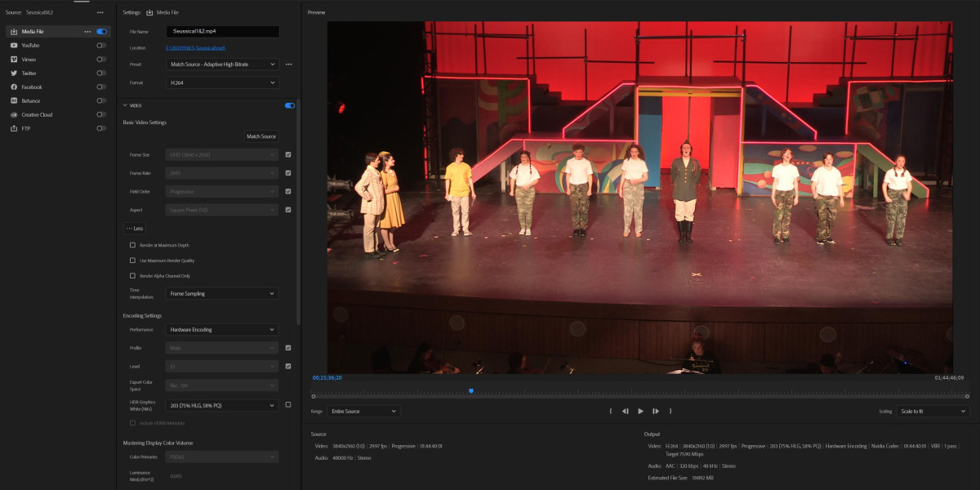
Task: Open the Preset dropdown
Action: click(222, 64)
